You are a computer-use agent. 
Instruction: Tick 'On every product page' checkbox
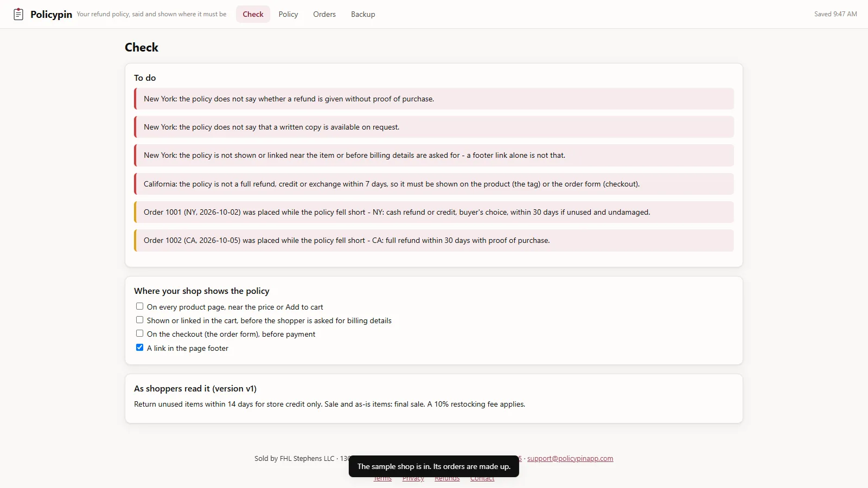(139, 306)
